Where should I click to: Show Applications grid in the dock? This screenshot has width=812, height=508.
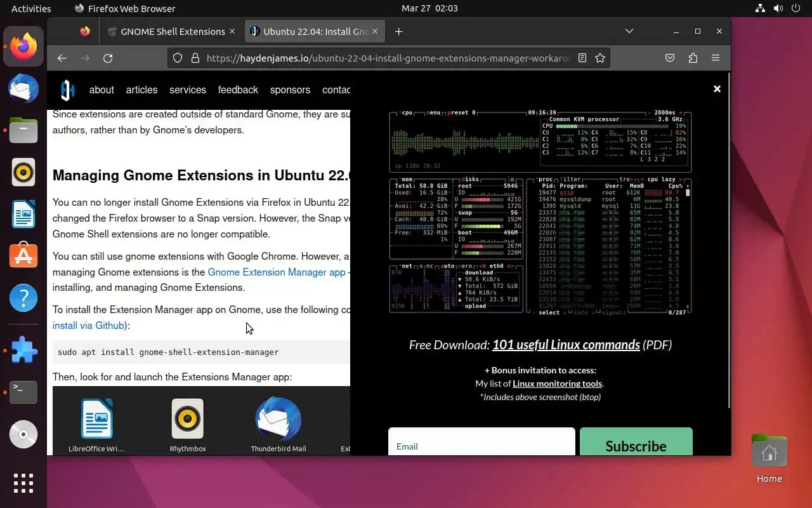click(x=23, y=483)
